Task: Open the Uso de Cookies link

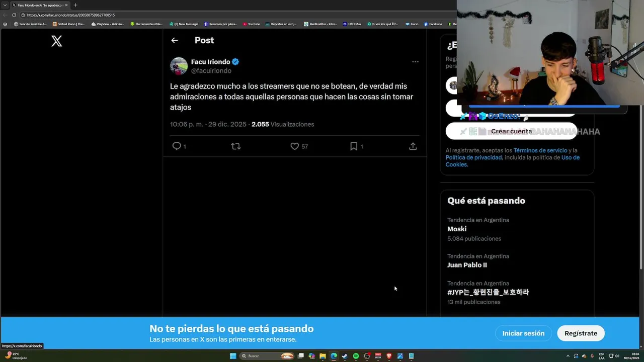Action: [x=512, y=161]
